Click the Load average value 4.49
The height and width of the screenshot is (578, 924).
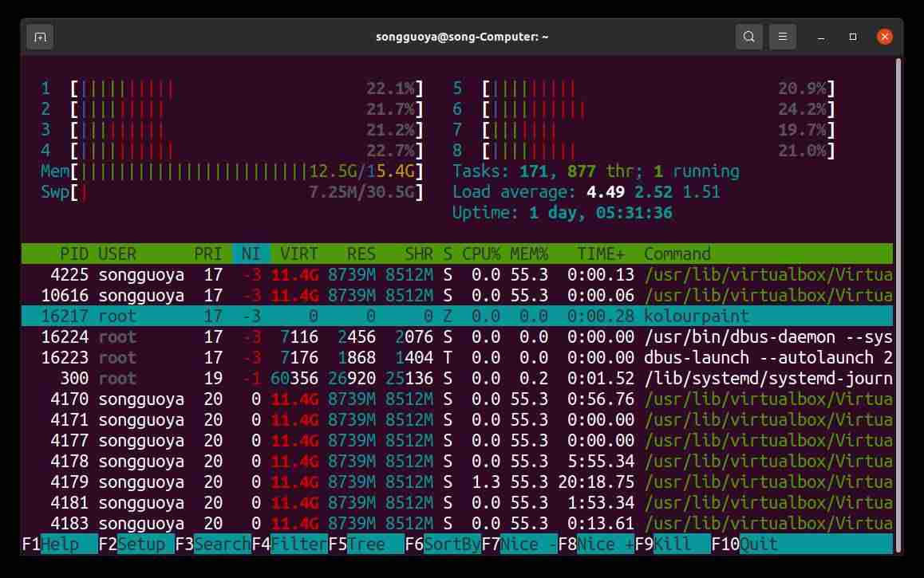tap(605, 192)
